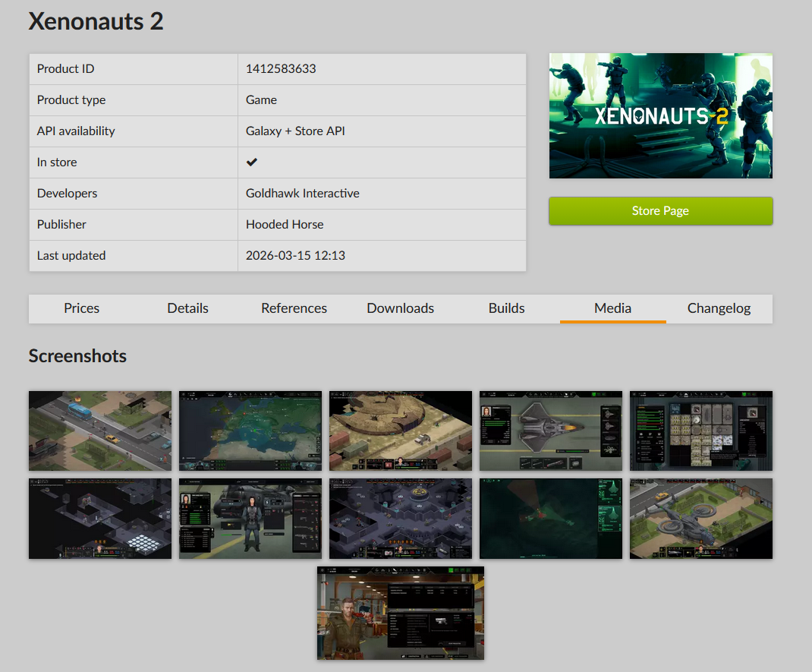Select the Downloads tab
The width and height of the screenshot is (812, 672).
400,308
